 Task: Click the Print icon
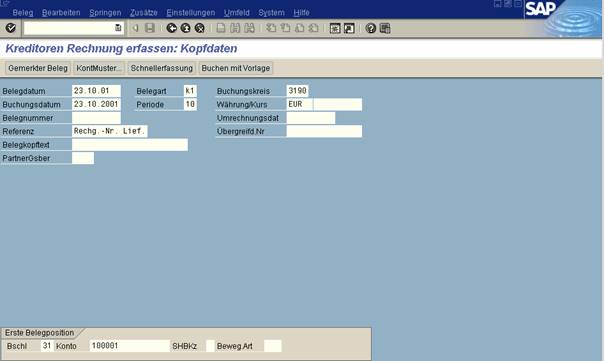coord(221,28)
